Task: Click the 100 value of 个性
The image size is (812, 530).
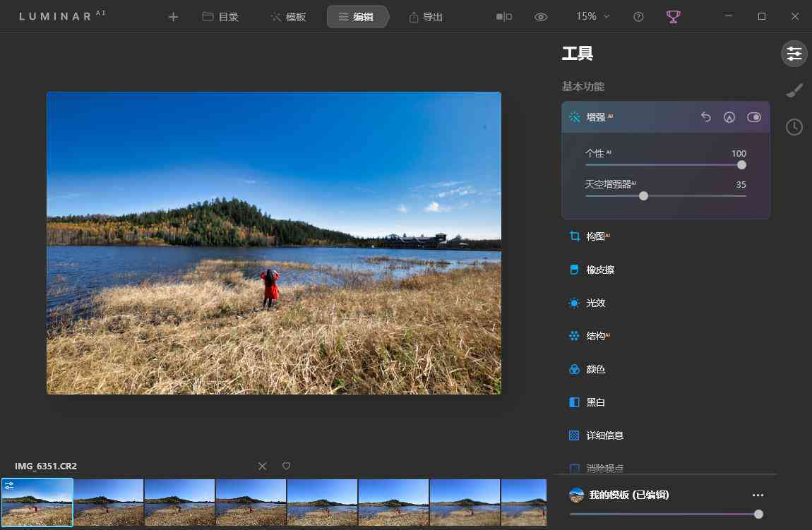Action: [739, 154]
